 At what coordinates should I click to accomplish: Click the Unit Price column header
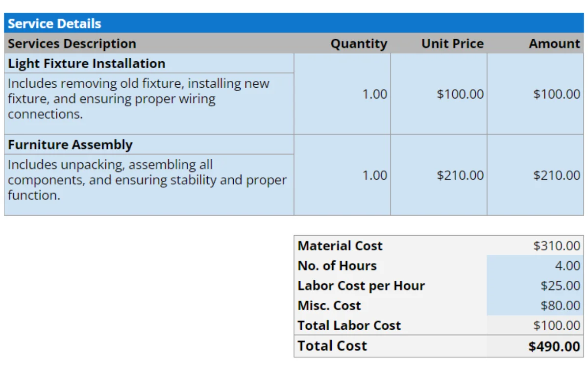(x=452, y=44)
